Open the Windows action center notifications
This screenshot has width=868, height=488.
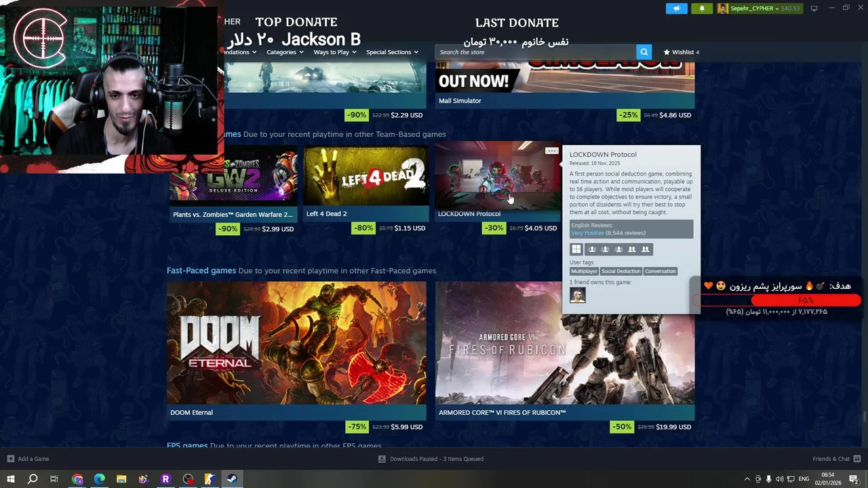coord(854,479)
